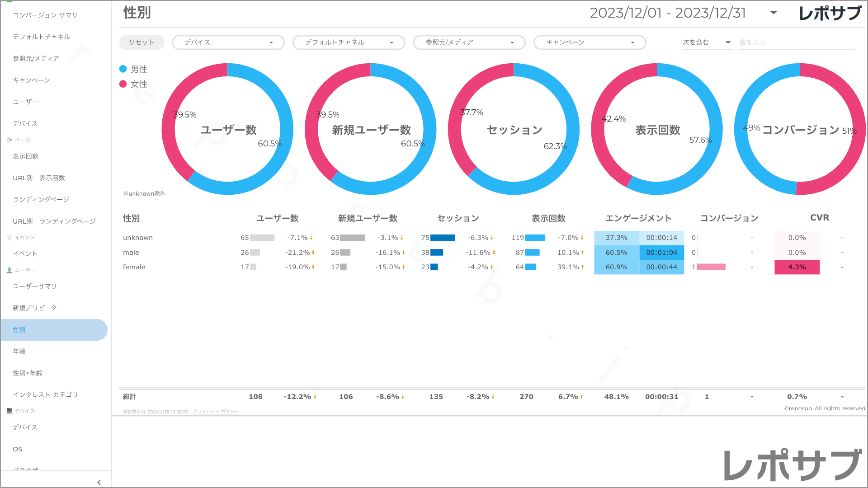Select 年齢 in the sidebar menu
Viewport: 868px width, 488px height.
coord(19,352)
